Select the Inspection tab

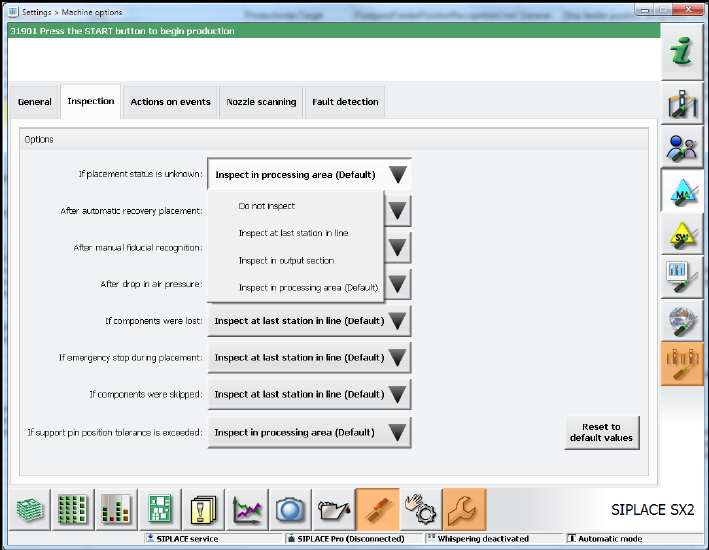(x=90, y=101)
